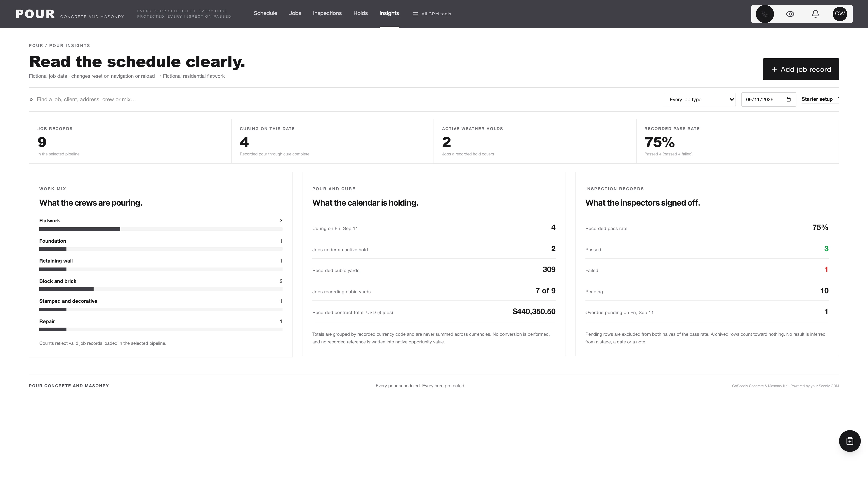Go to the Schedule tab

pyautogui.click(x=265, y=14)
